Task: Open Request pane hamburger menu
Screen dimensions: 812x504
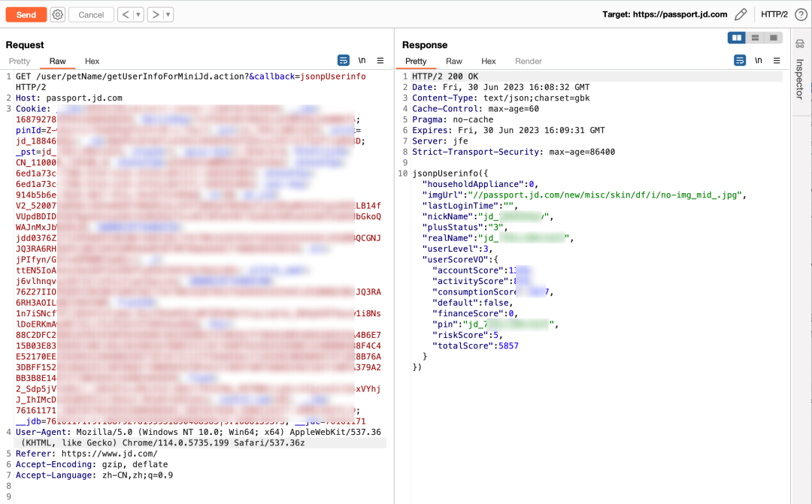Action: point(380,61)
